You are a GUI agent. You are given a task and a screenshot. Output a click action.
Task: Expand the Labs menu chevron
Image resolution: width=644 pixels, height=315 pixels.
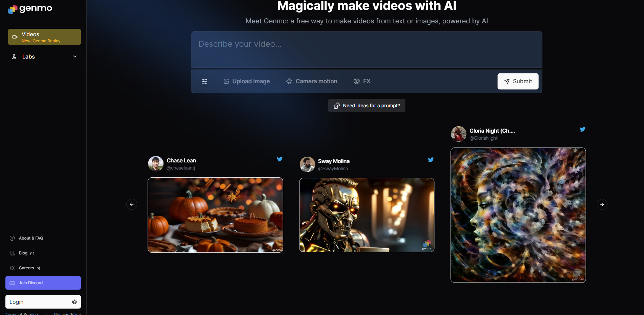(x=75, y=57)
